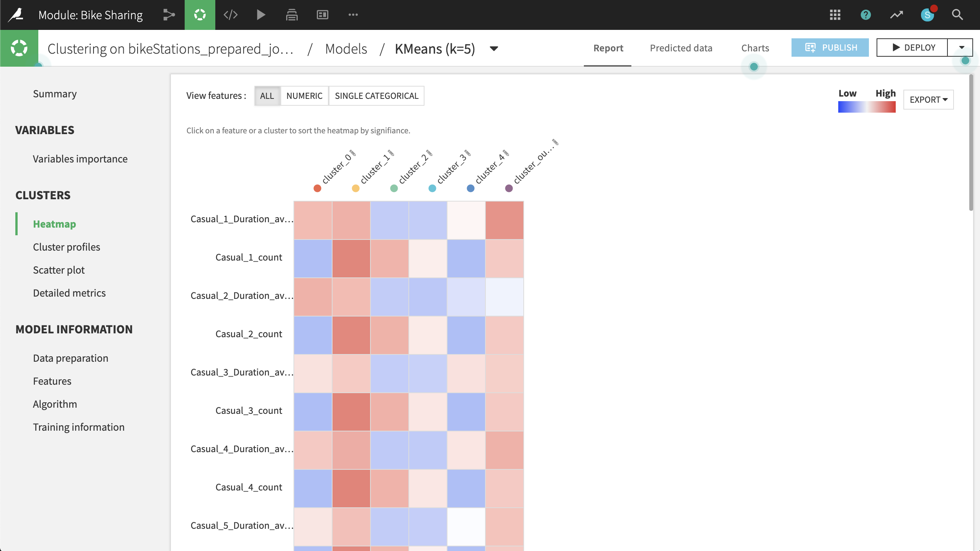The height and width of the screenshot is (551, 980).
Task: Open Cluster profiles section
Action: point(67,247)
